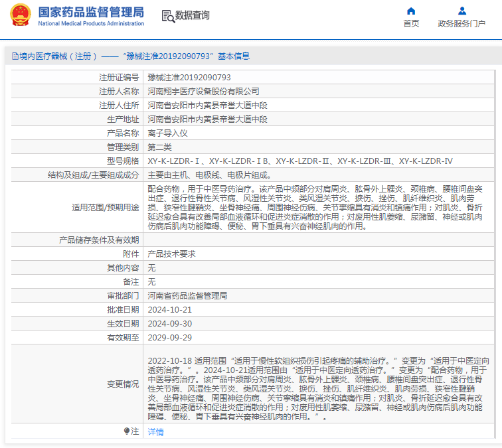The width and height of the screenshot is (502, 448).
Task: Click the lightbulb icon beside 注
Action: [127, 431]
